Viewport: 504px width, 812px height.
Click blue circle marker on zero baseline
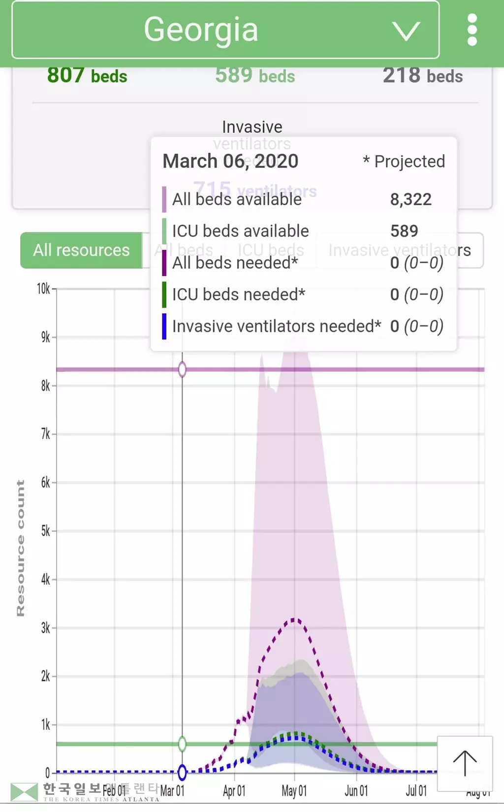182,772
